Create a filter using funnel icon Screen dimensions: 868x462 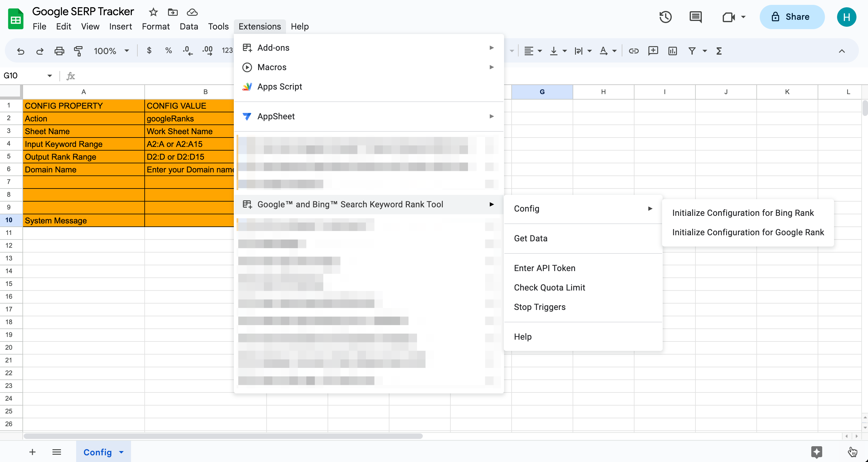(x=692, y=51)
